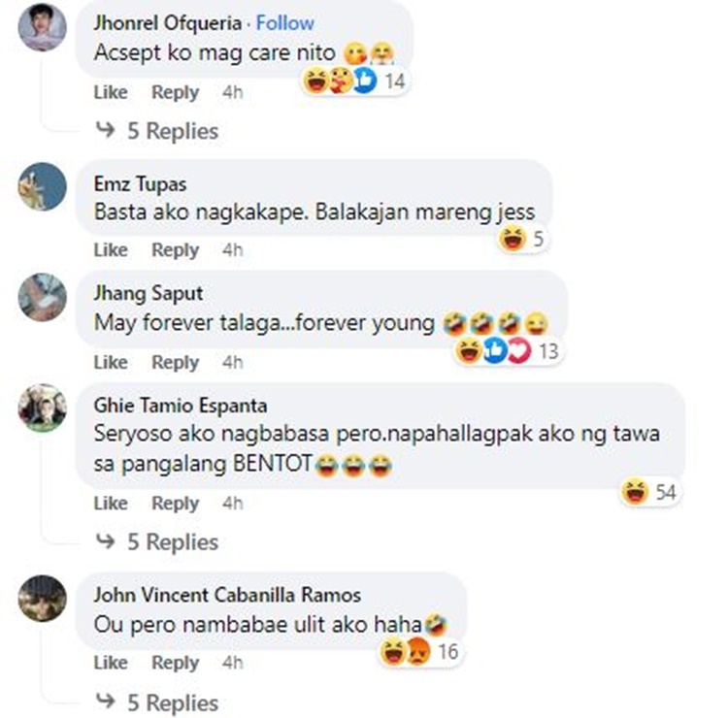The width and height of the screenshot is (728, 718).
Task: Reply to Jhang Saput's comment
Action: pyautogui.click(x=175, y=363)
